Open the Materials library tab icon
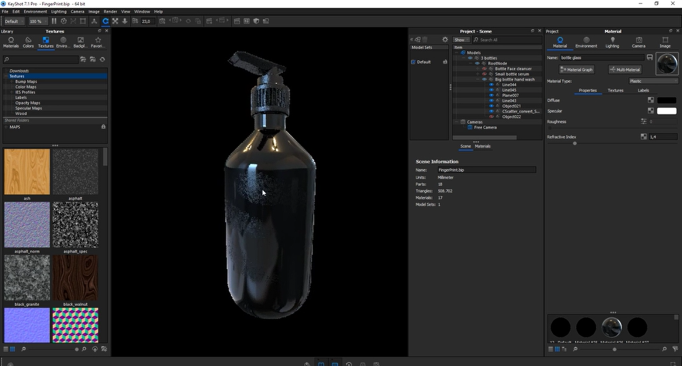Viewport: 682px width, 366px height. tap(11, 40)
